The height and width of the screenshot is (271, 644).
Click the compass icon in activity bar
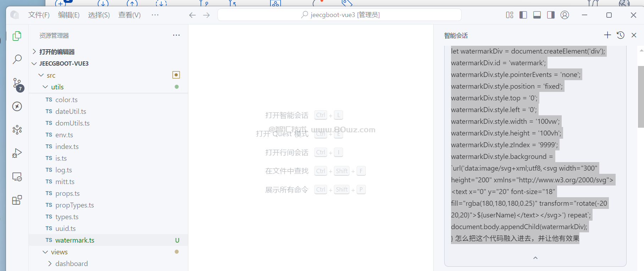17,106
